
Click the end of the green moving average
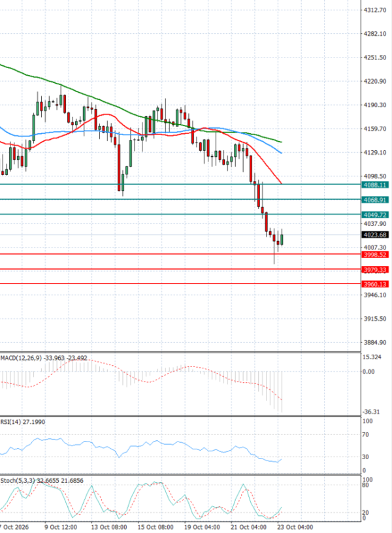tap(282, 142)
